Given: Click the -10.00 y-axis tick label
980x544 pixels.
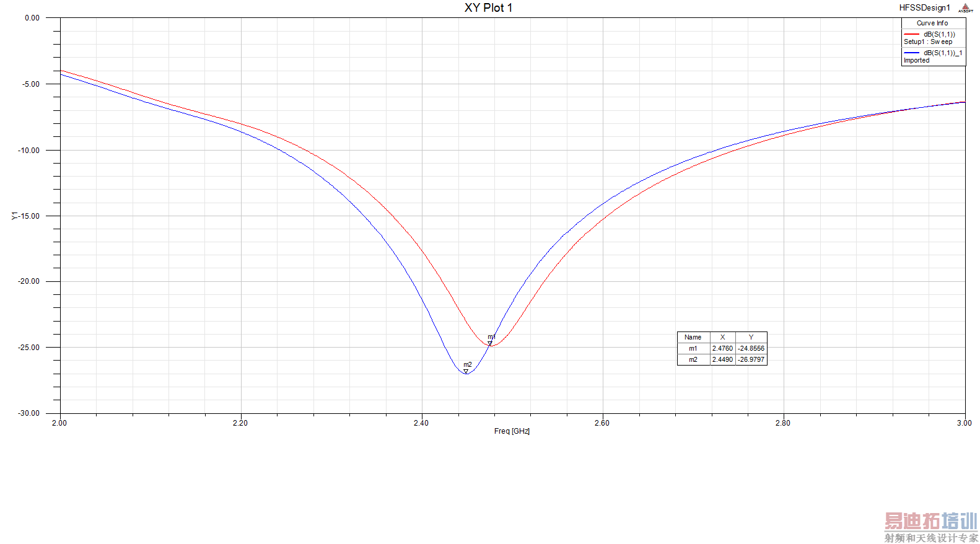Looking at the screenshot, I should coord(28,151).
